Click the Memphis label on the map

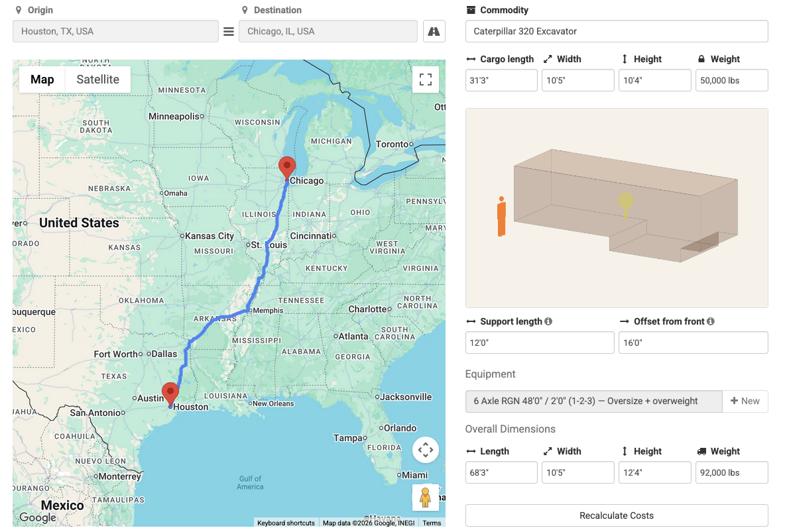tap(268, 310)
